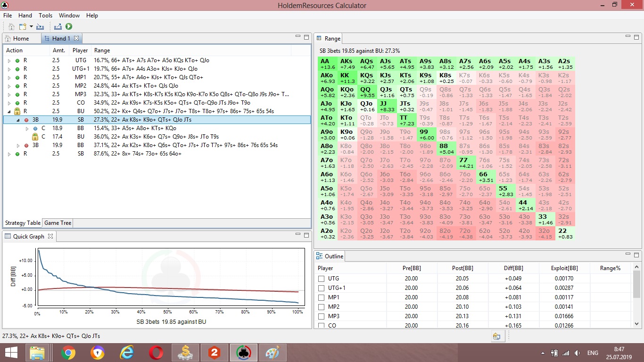The image size is (644, 362).
Task: Click the green Run calculation icon
Action: [x=69, y=27]
